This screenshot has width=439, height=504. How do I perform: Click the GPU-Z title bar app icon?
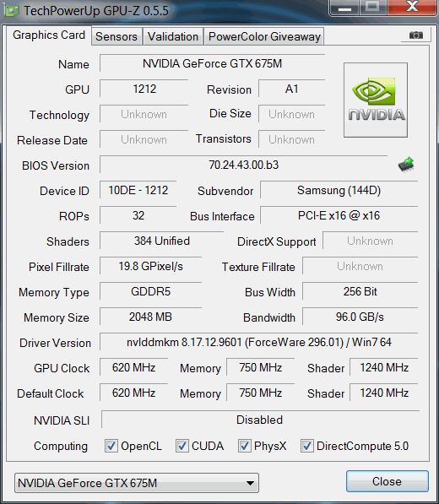(12, 11)
